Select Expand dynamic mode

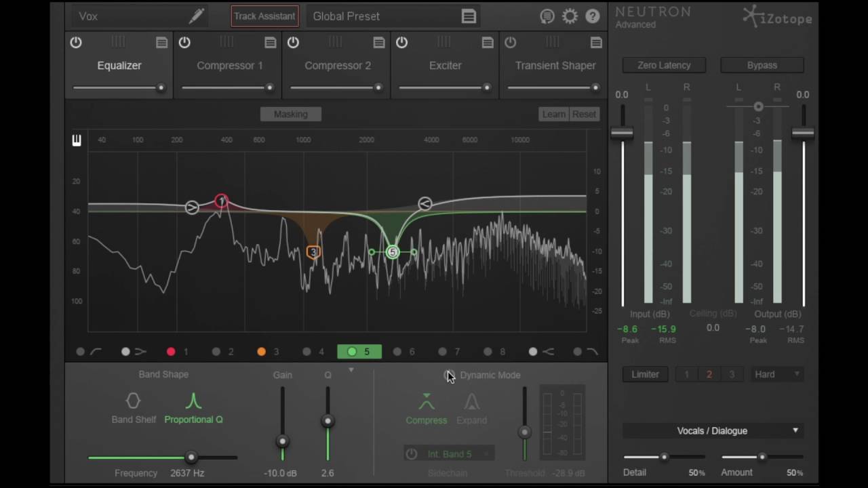[x=472, y=409]
